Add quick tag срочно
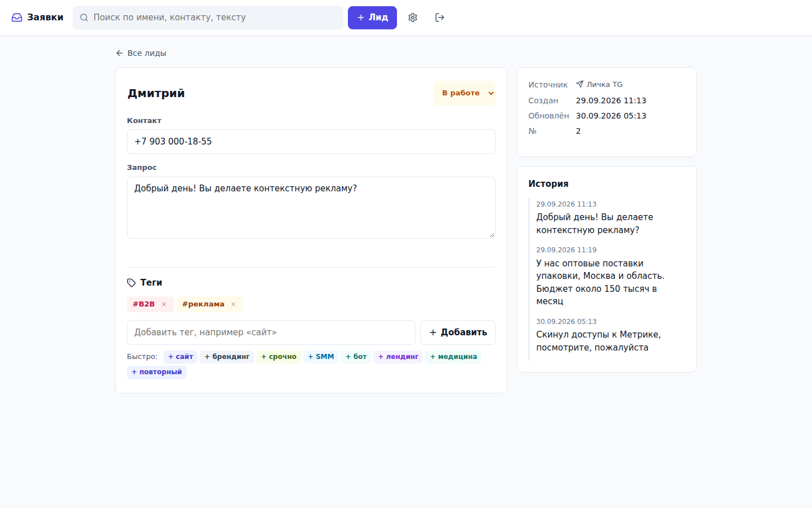 click(x=279, y=357)
